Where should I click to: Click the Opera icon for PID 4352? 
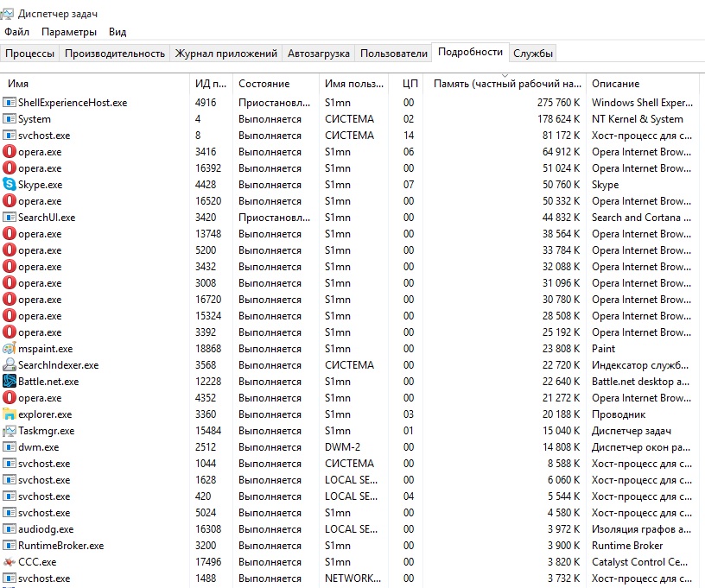[9, 397]
